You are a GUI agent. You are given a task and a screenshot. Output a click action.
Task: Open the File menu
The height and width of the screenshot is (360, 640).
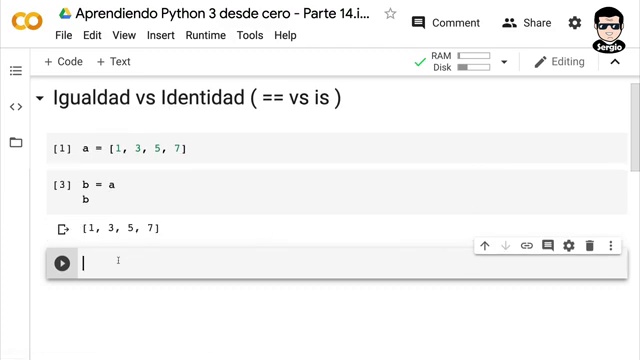click(64, 36)
